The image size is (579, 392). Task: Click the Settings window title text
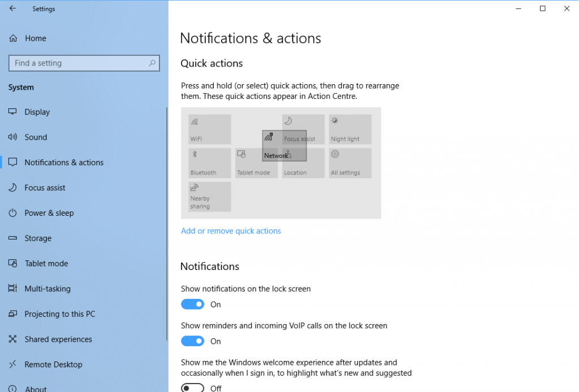coord(44,9)
